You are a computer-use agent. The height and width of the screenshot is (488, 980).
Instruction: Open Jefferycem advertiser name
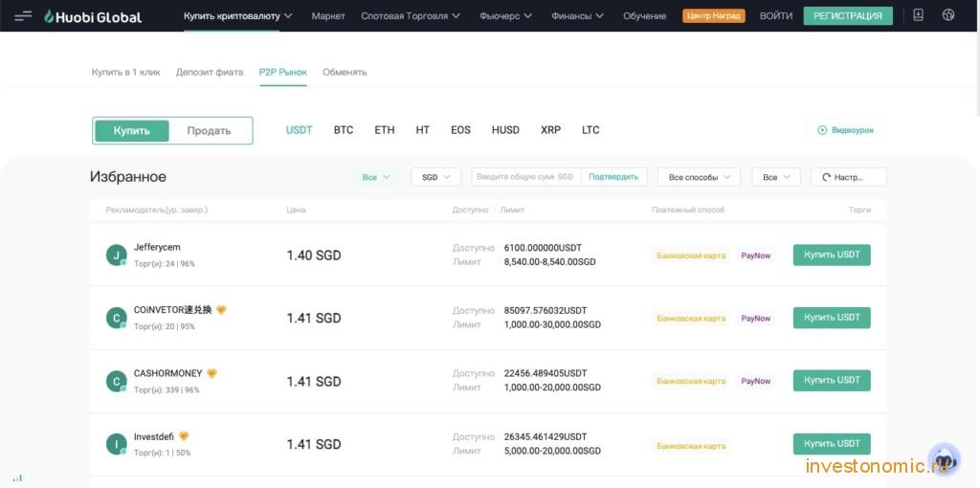point(157,248)
